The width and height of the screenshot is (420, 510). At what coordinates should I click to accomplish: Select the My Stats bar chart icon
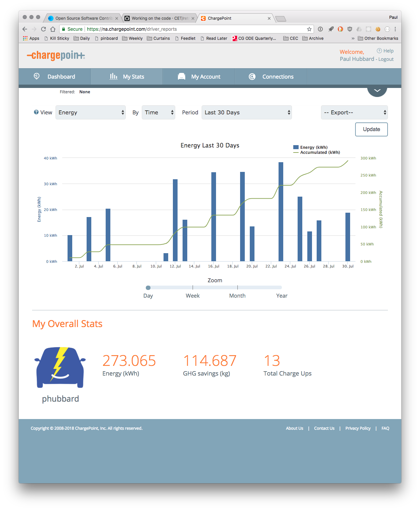tap(114, 76)
